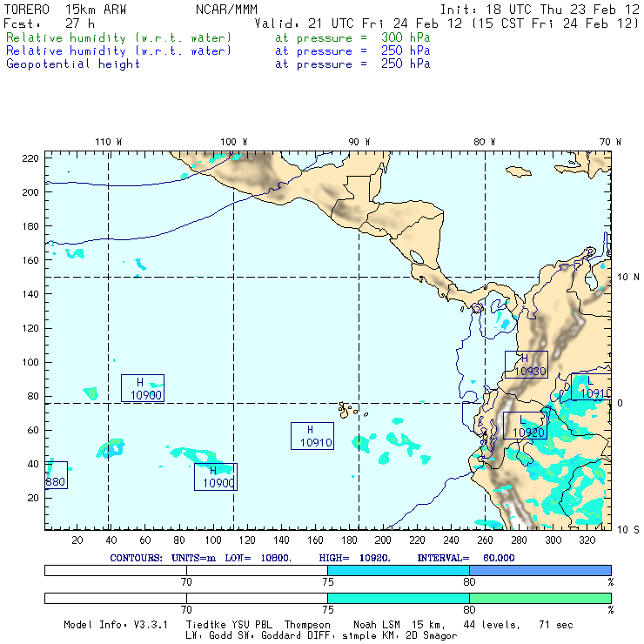Viewport: 644px width, 644px height.
Task: Click the 'H 10900' marker north of the equator
Action: coord(143,388)
